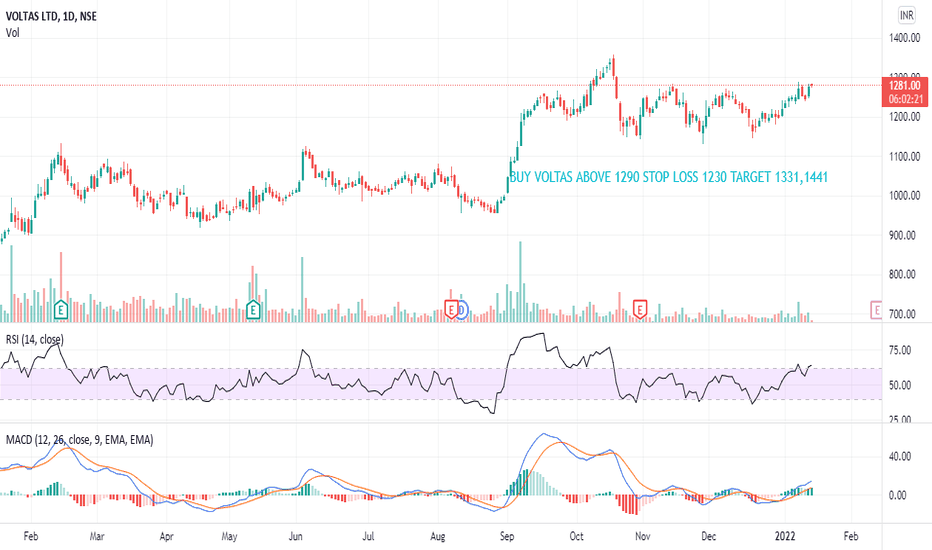Click the 700.00 price axis label

902,314
